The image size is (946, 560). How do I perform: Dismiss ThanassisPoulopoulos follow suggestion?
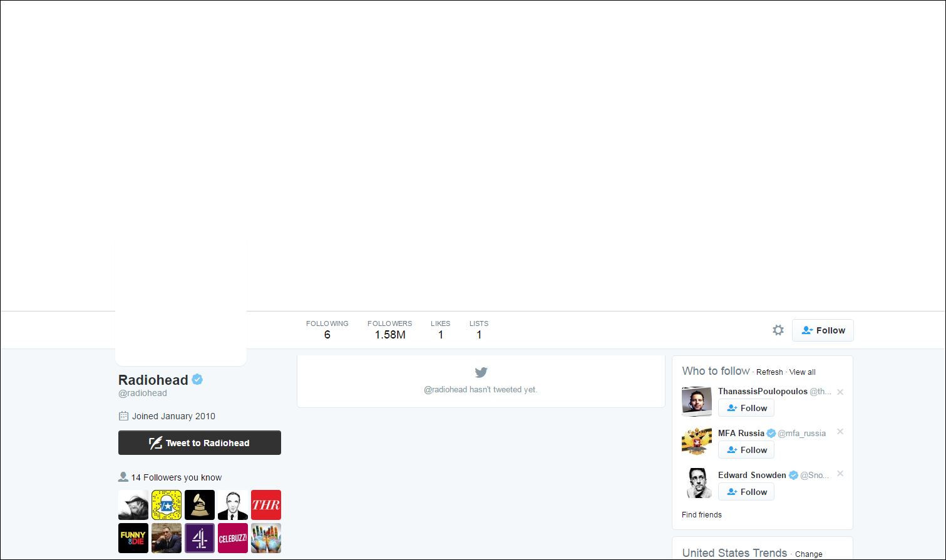point(840,392)
